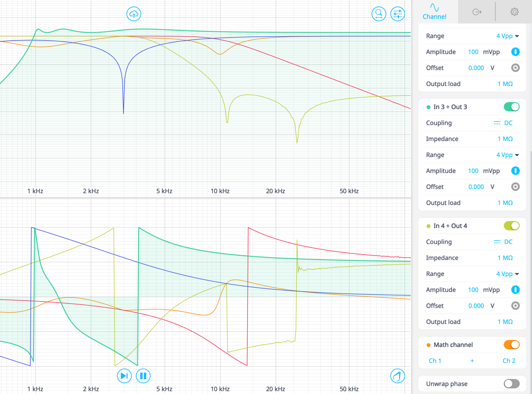
Task: Click the cloud upload icon
Action: (134, 14)
